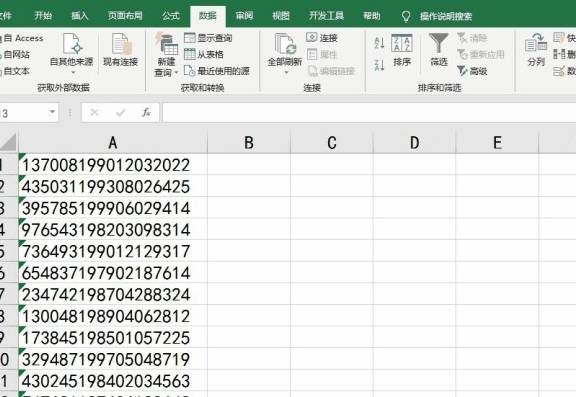The image size is (576, 397).
Task: Import data from Access
Action: click(x=23, y=38)
